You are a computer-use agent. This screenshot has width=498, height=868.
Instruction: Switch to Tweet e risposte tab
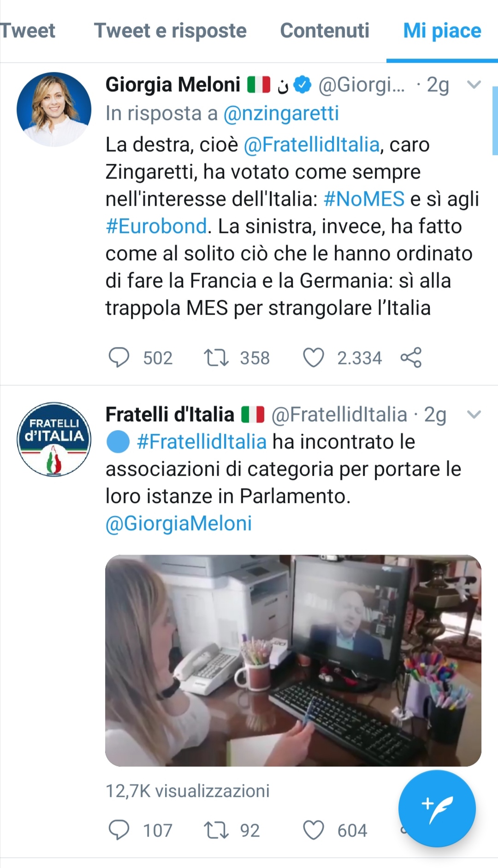pos(170,31)
